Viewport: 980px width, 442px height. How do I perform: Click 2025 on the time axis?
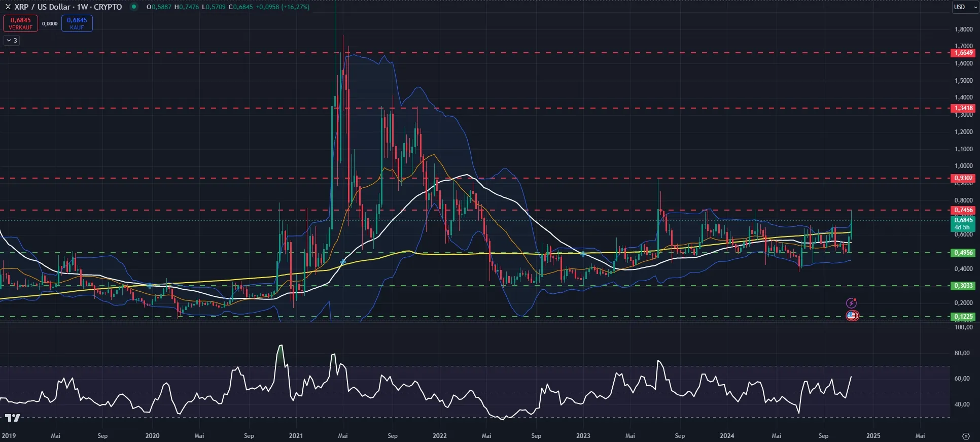(x=873, y=436)
